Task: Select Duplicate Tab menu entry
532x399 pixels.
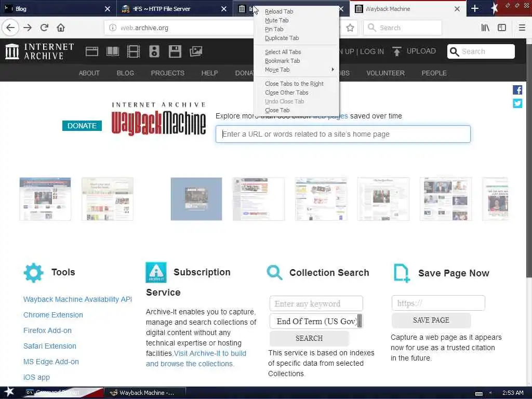Action: pyautogui.click(x=296, y=38)
